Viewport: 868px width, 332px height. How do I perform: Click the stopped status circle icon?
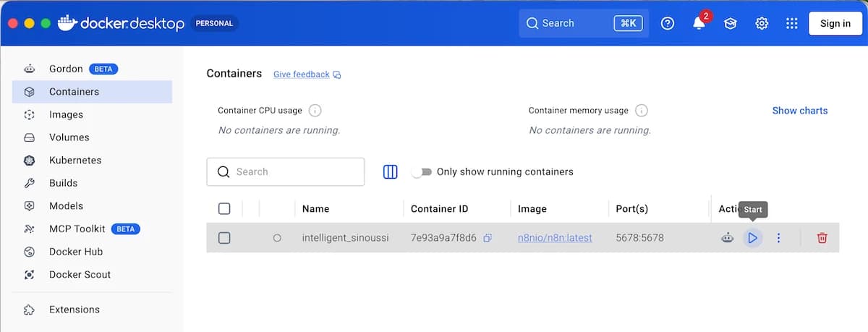(x=277, y=237)
